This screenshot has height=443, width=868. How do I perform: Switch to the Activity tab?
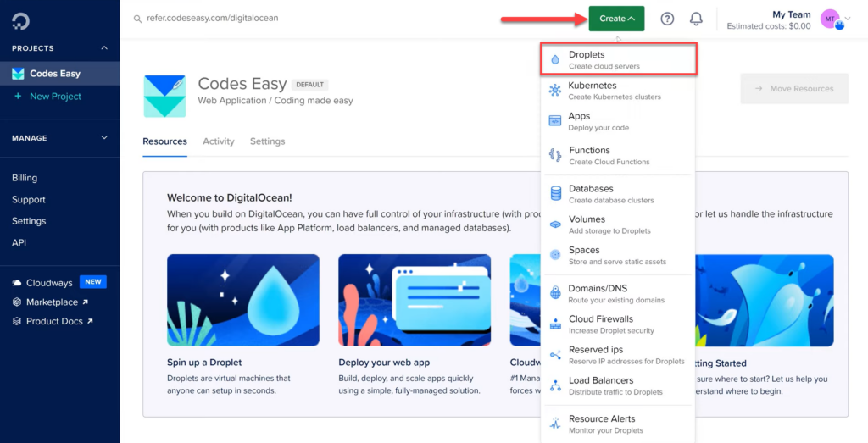[x=218, y=141]
